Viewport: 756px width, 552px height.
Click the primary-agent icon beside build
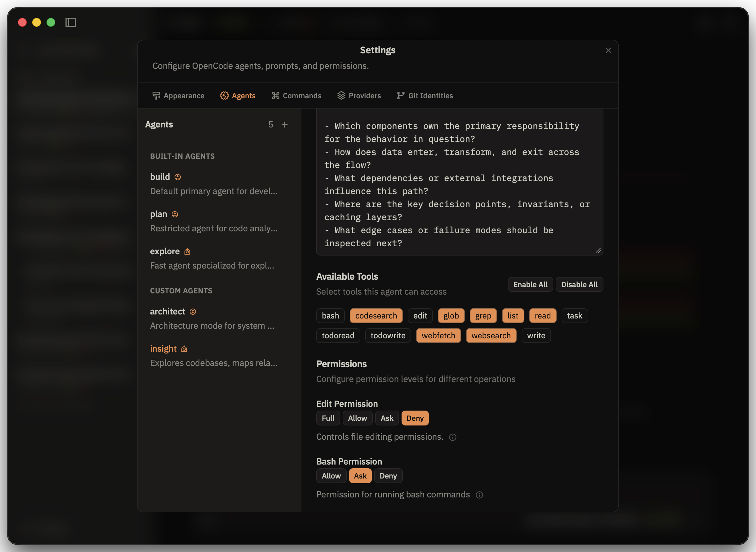(x=178, y=177)
